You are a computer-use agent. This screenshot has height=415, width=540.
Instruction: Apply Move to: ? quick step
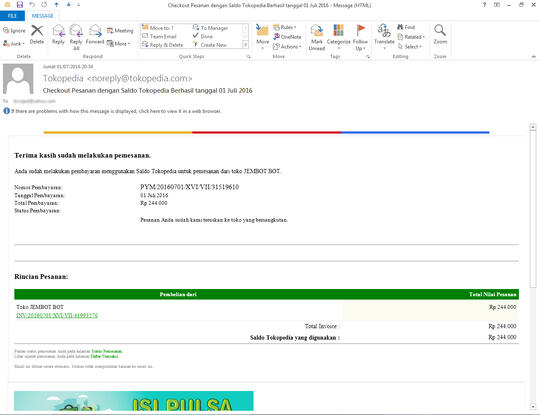pos(158,28)
